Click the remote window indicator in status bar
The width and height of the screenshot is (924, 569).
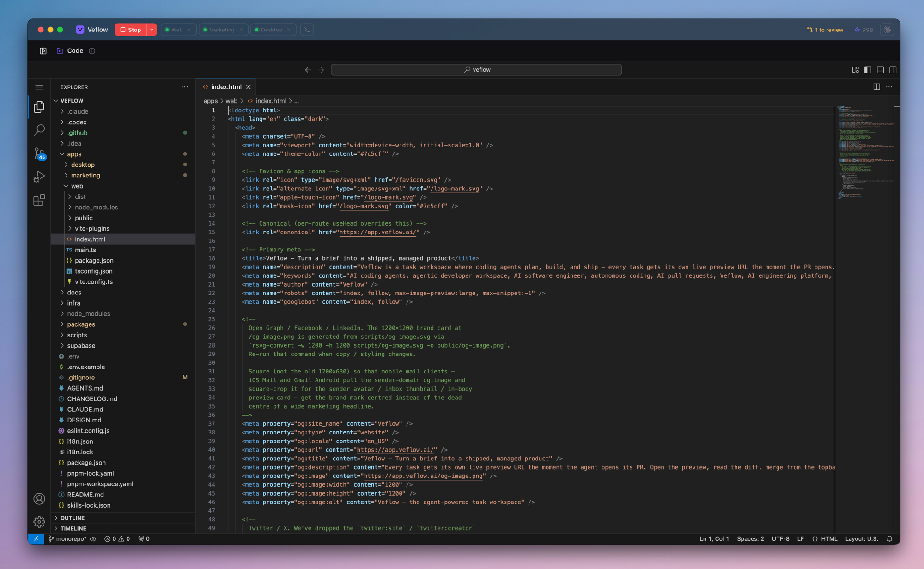[x=36, y=539]
